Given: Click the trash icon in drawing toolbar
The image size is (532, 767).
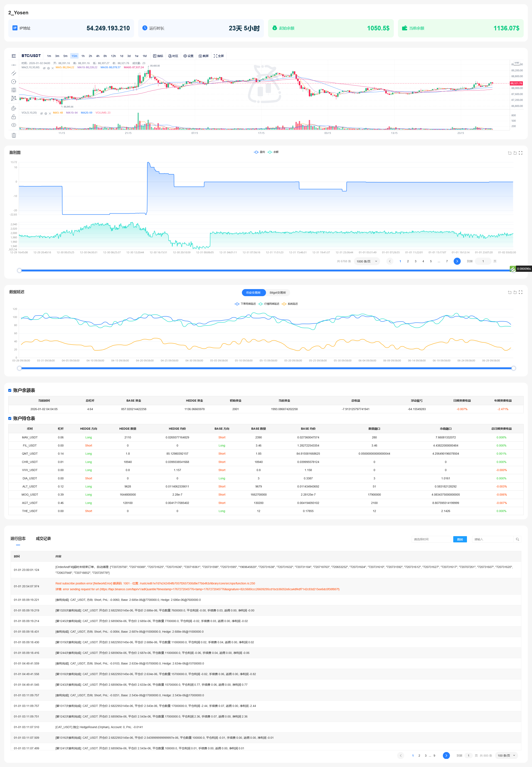Looking at the screenshot, I should point(14,135).
